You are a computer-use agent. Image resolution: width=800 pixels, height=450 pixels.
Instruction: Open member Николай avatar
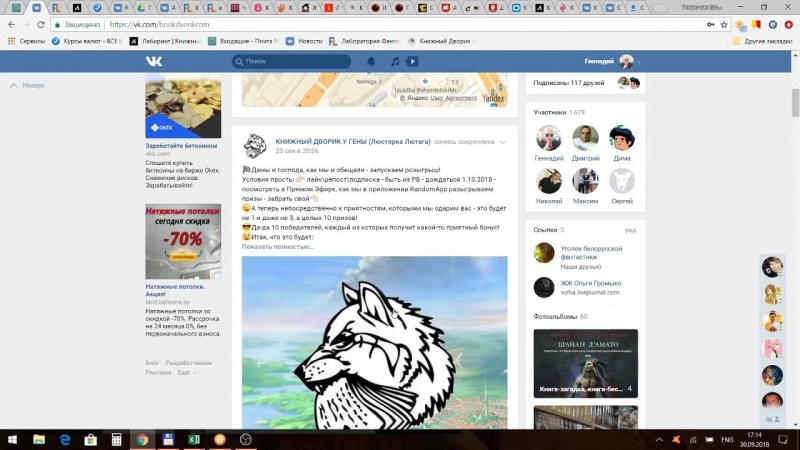pos(549,181)
